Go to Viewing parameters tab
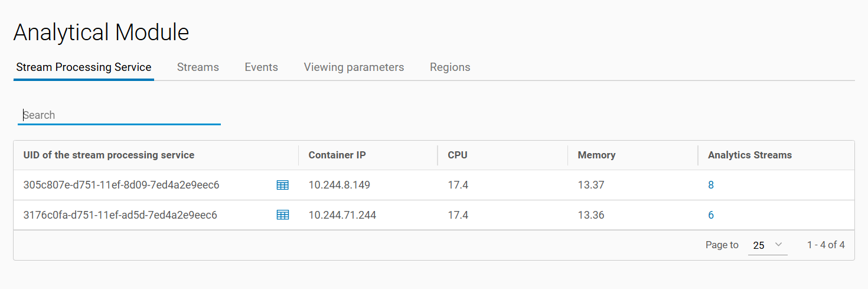The height and width of the screenshot is (289, 868). tap(354, 67)
